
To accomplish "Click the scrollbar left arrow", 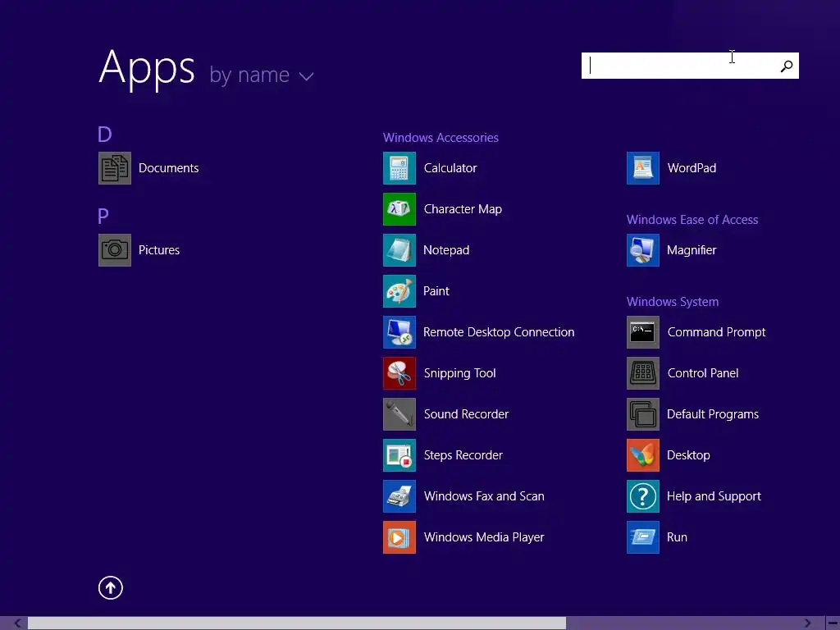I will pos(18,623).
